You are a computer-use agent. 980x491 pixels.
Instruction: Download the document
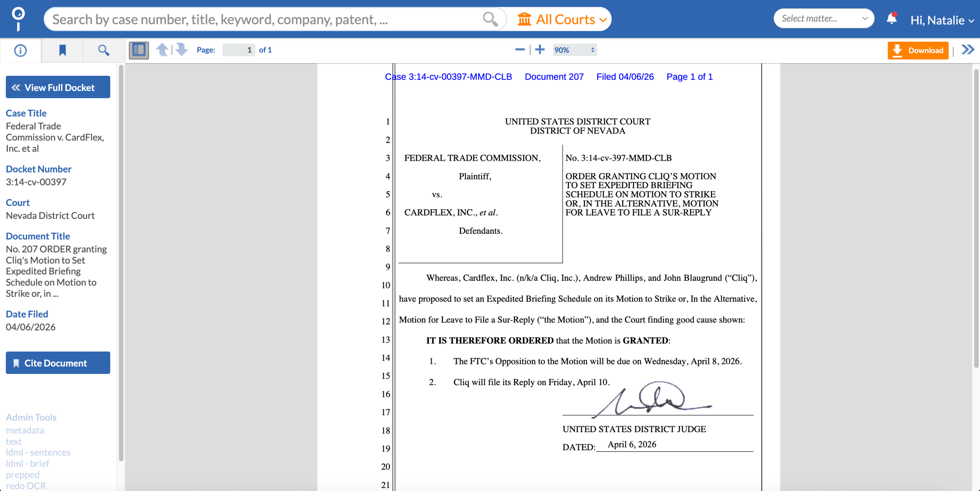tap(918, 50)
